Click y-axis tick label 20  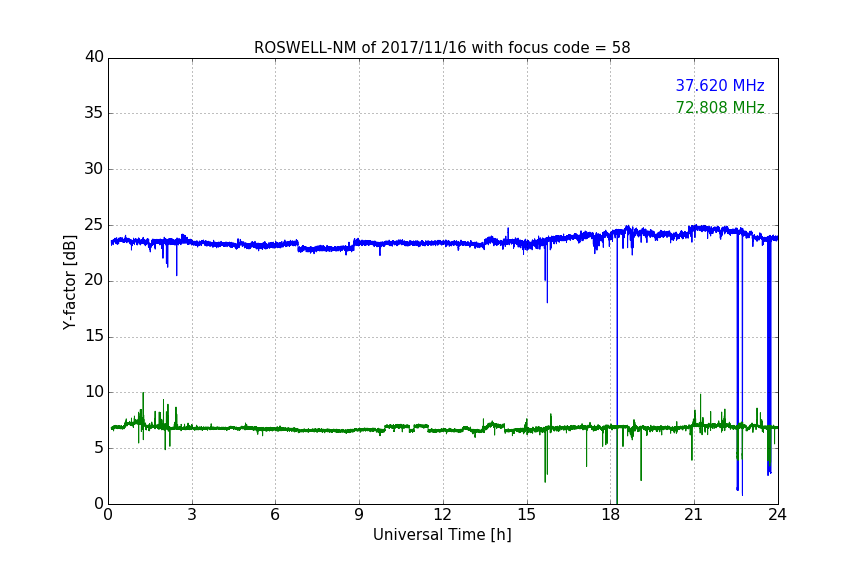pyautogui.click(x=94, y=280)
